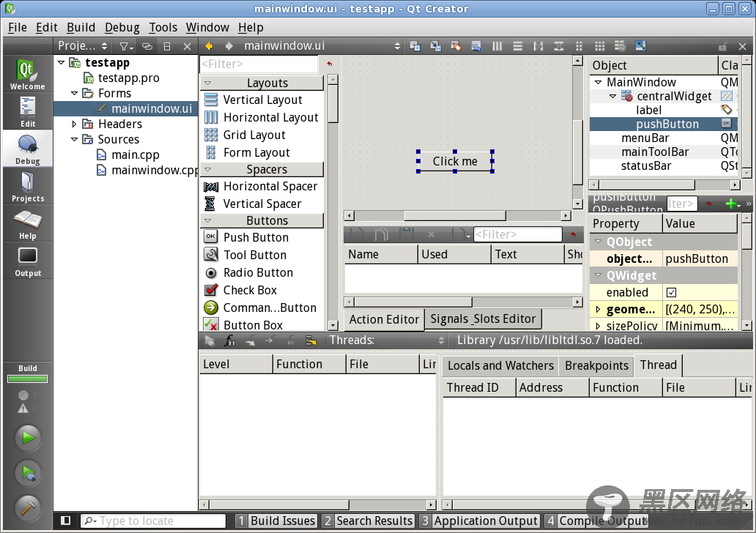Select the label object in inspector
Viewport: 756px width, 533px height.
click(648, 110)
